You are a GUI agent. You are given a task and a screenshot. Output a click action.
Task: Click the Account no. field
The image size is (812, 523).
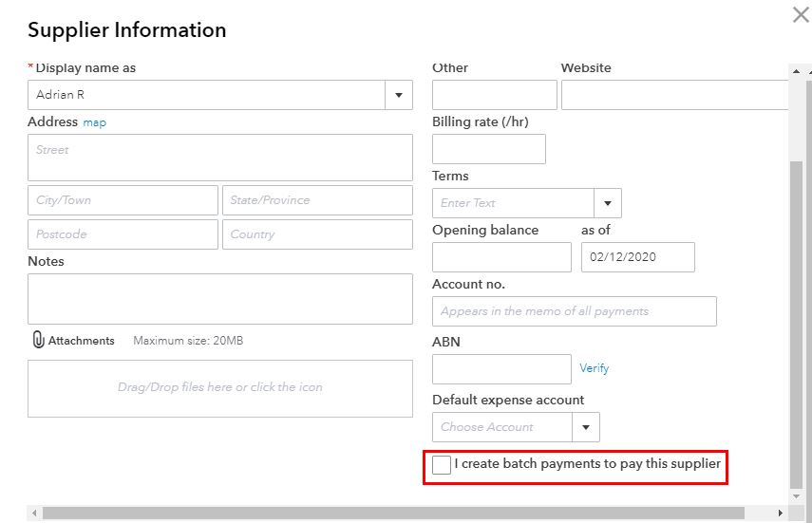pos(575,311)
